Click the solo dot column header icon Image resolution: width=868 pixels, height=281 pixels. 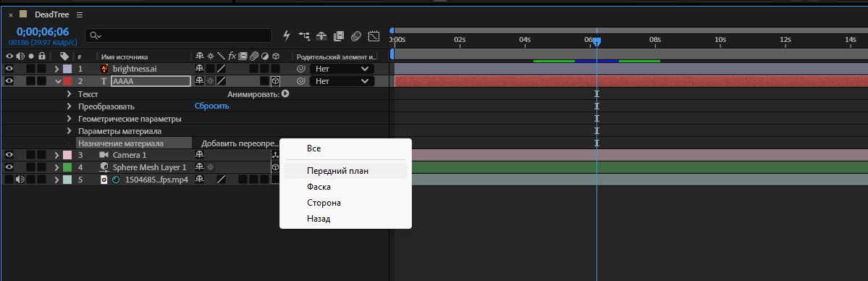coord(31,56)
